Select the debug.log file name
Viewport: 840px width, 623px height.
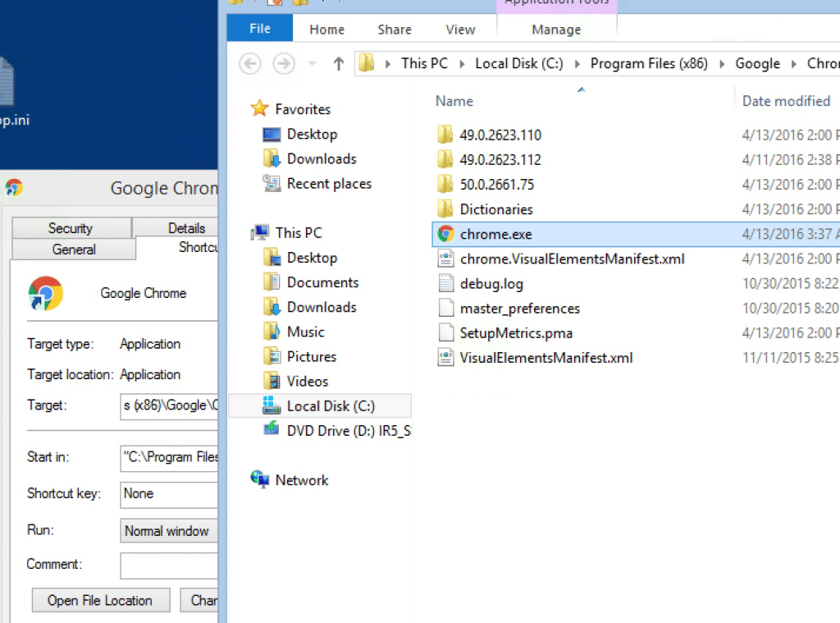tap(492, 284)
